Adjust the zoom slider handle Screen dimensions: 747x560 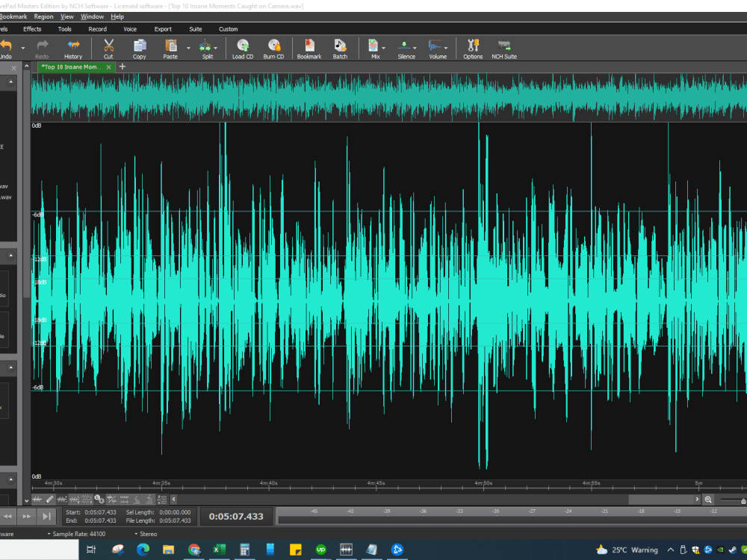tap(743, 500)
